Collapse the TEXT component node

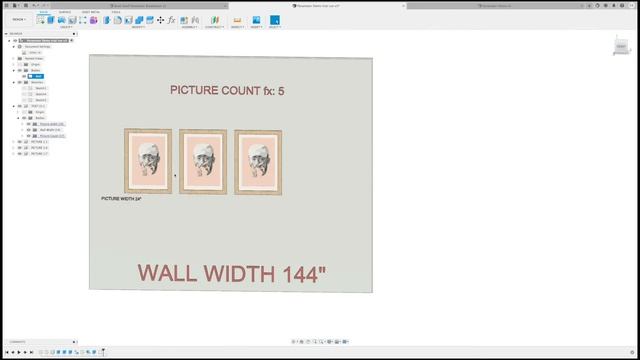13,106
